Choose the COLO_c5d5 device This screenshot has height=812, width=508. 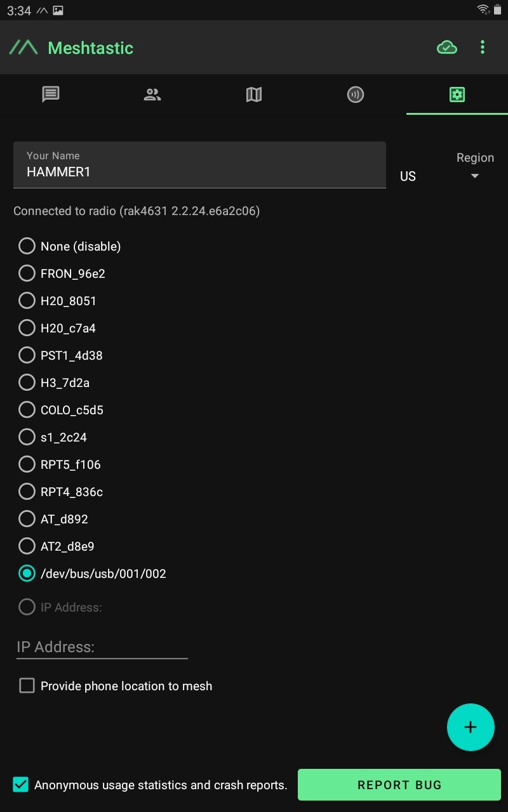(27, 410)
